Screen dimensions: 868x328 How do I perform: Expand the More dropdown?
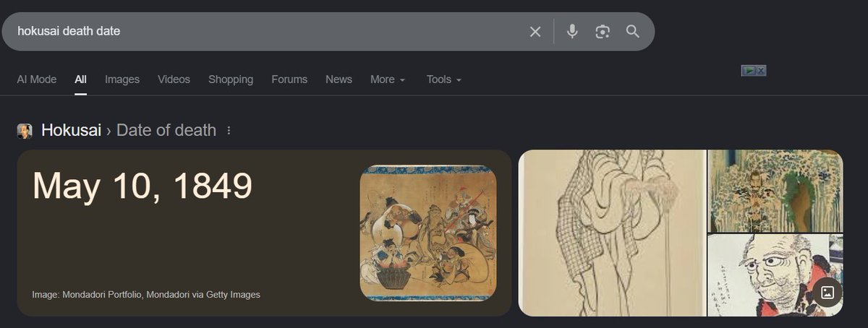(x=388, y=79)
